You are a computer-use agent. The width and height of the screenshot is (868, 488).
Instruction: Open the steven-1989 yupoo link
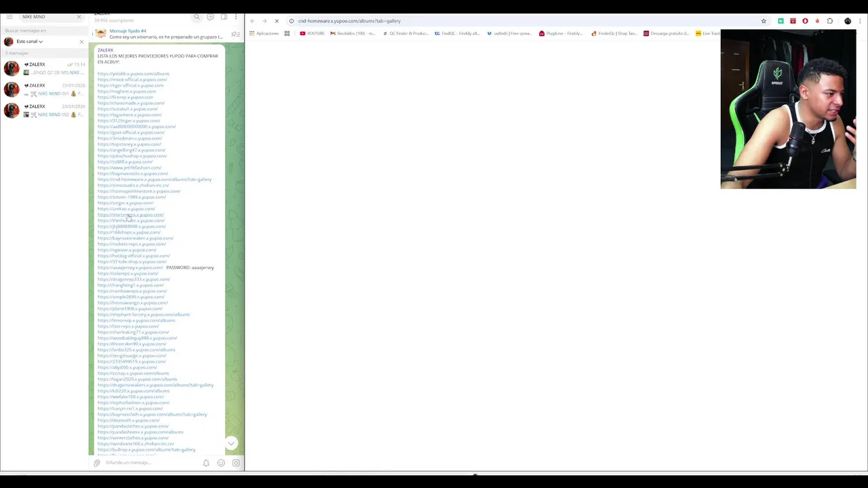[x=132, y=197]
